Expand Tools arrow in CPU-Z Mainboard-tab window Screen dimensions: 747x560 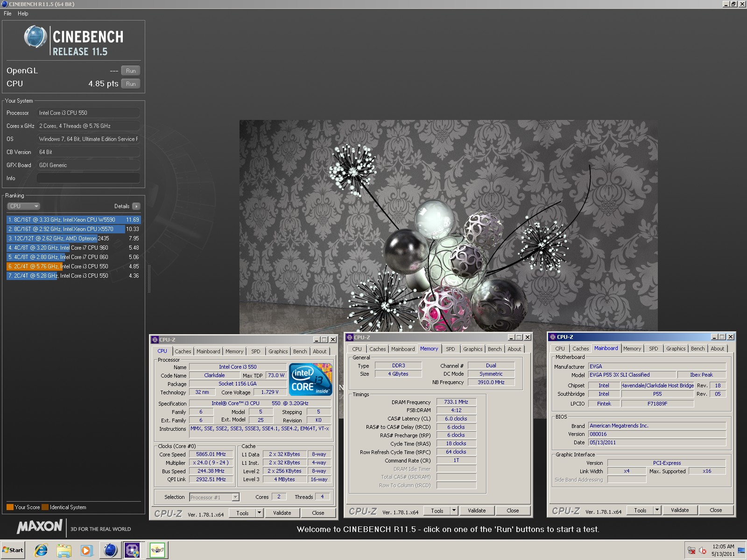point(657,510)
